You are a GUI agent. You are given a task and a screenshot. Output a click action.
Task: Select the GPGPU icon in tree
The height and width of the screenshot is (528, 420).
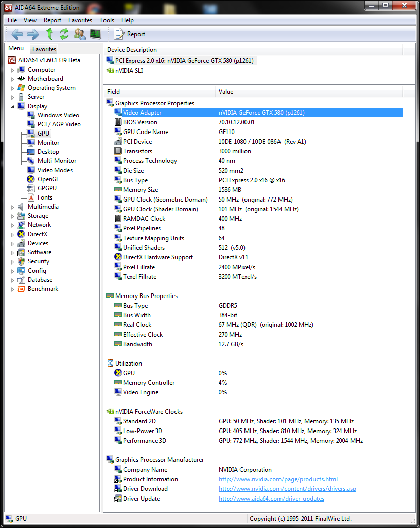[x=31, y=188]
